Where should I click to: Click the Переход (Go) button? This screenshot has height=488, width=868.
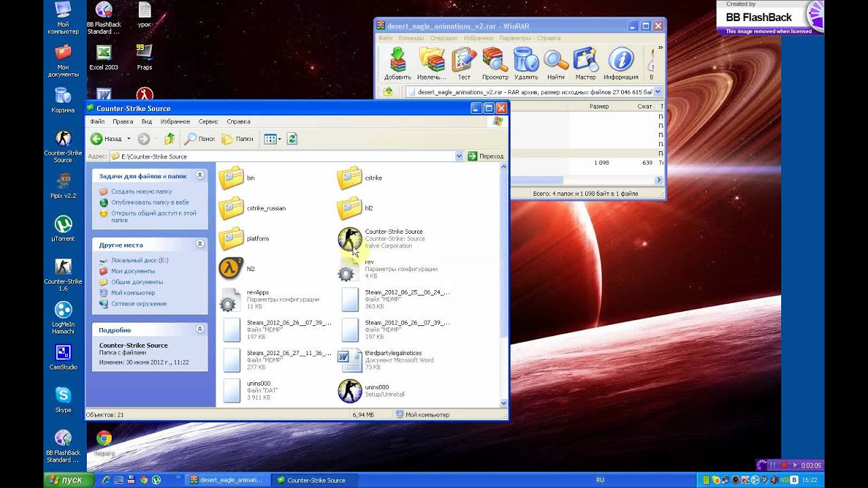point(486,156)
